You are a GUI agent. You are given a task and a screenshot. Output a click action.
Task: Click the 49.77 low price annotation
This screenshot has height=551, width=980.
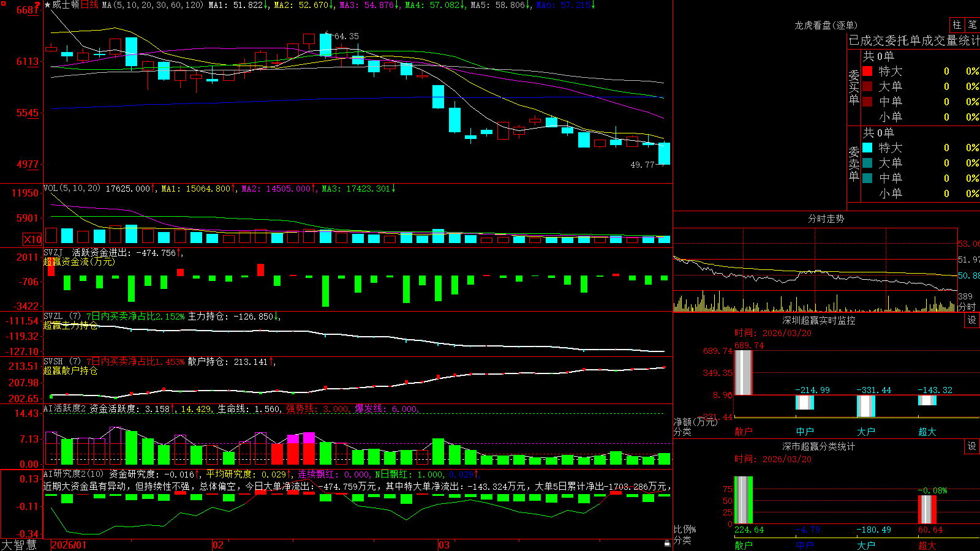(643, 165)
